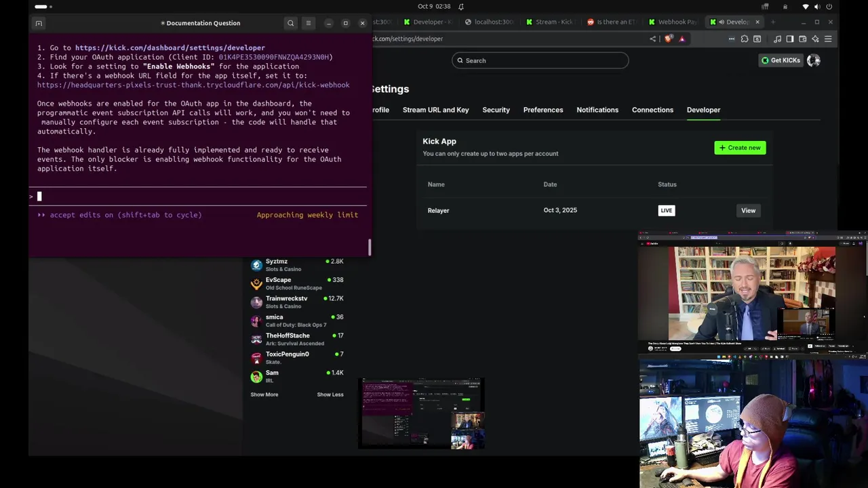Click the Activities indicator at top left
The height and width of the screenshot is (488, 868).
coord(43,7)
